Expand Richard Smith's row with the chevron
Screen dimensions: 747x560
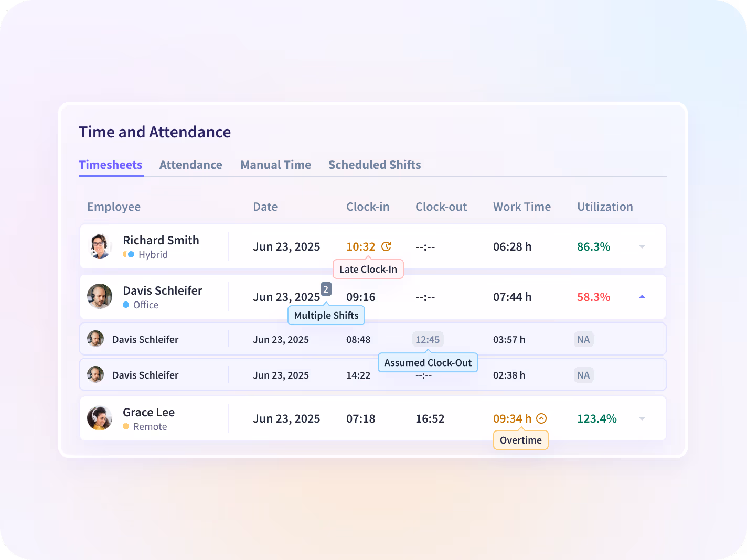642,246
